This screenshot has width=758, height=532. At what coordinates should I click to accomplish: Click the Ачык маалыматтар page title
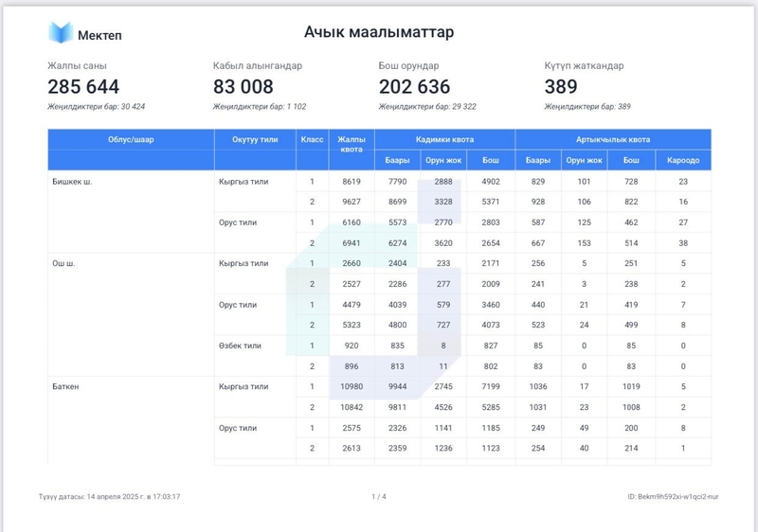[379, 32]
